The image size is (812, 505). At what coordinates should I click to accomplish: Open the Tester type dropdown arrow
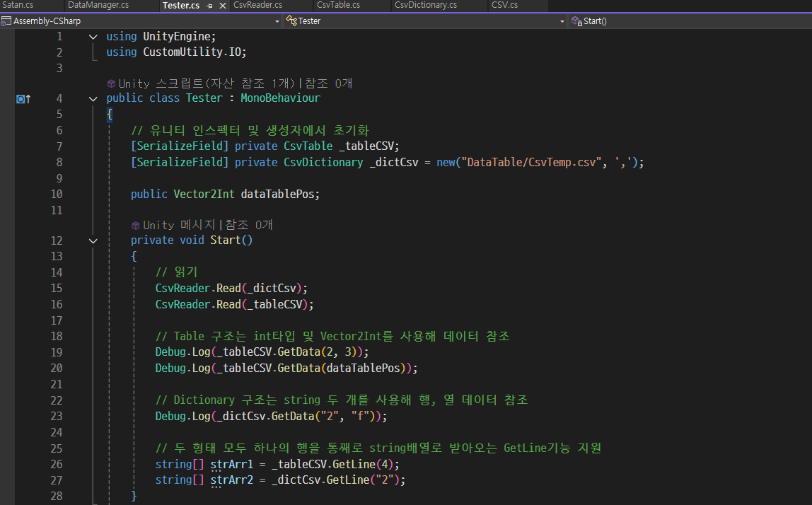coord(562,21)
